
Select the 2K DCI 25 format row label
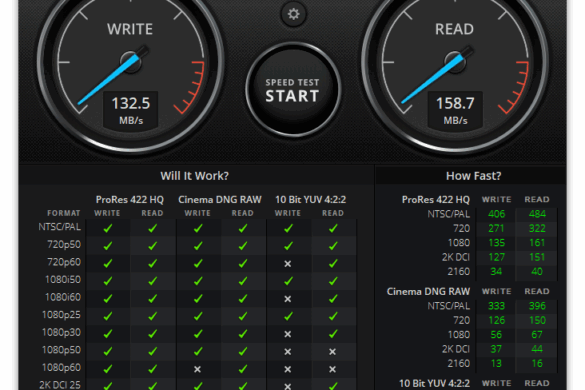tap(60, 385)
